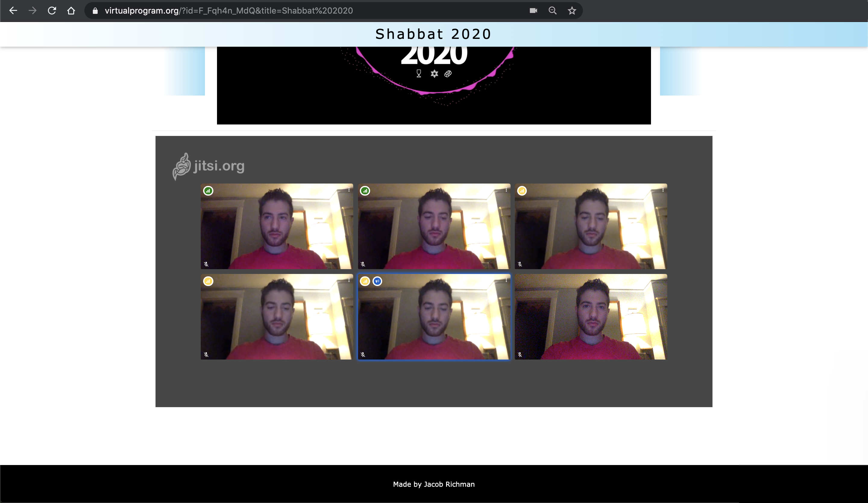Click the green connection indicator on top-left video
The height and width of the screenshot is (503, 868).
point(208,190)
